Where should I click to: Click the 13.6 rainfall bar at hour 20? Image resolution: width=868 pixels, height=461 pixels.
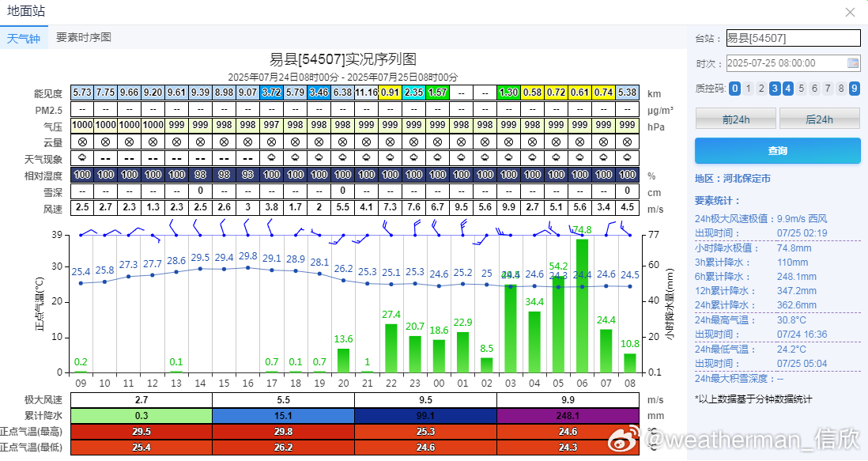tap(343, 361)
